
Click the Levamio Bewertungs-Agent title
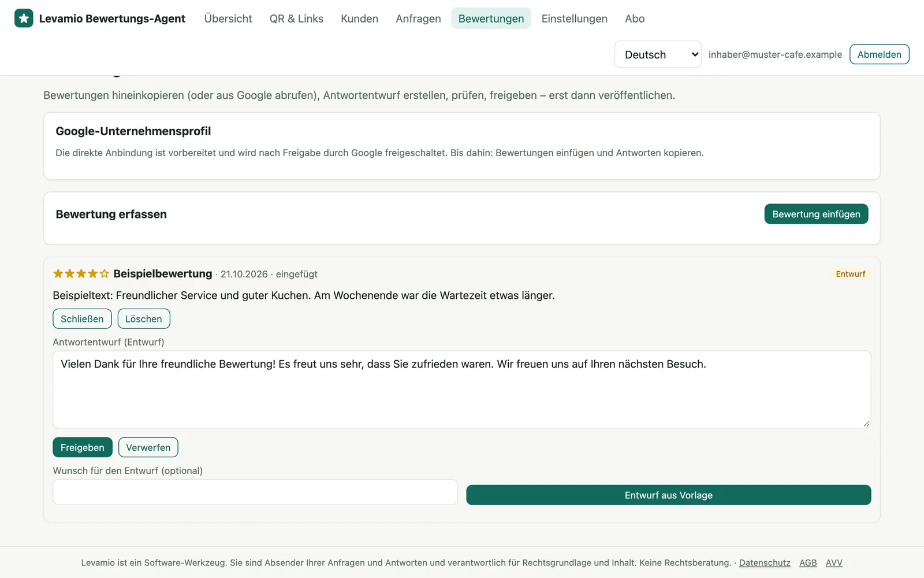tap(112, 18)
